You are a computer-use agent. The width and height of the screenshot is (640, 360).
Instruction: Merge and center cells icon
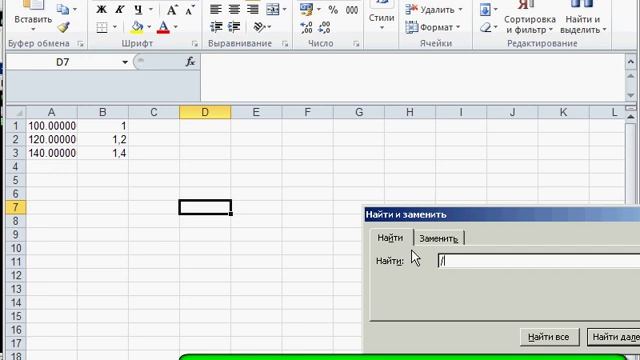point(272,9)
